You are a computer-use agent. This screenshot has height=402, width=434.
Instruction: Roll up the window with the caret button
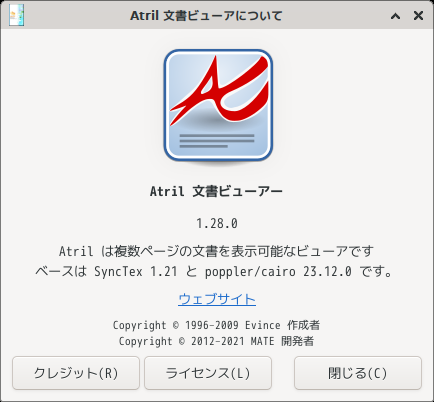click(395, 16)
